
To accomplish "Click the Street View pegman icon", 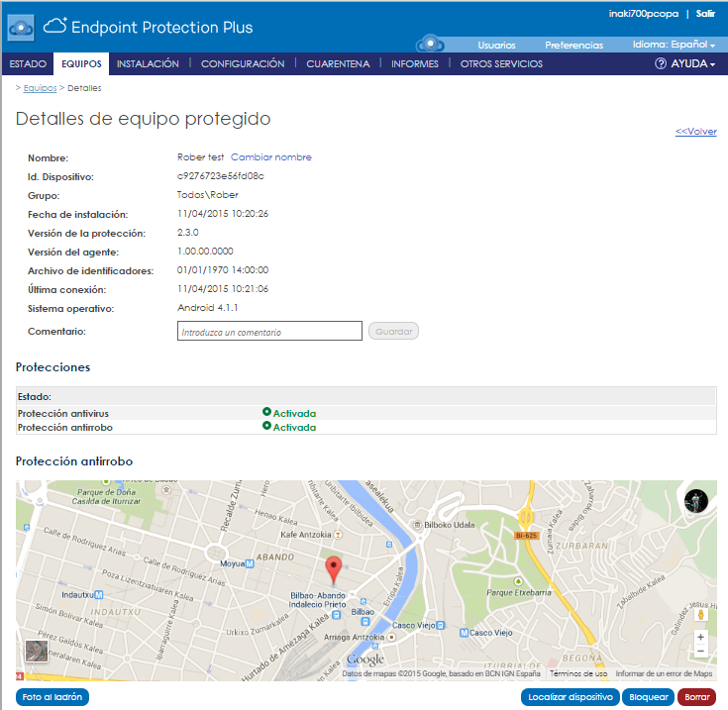I will [701, 614].
